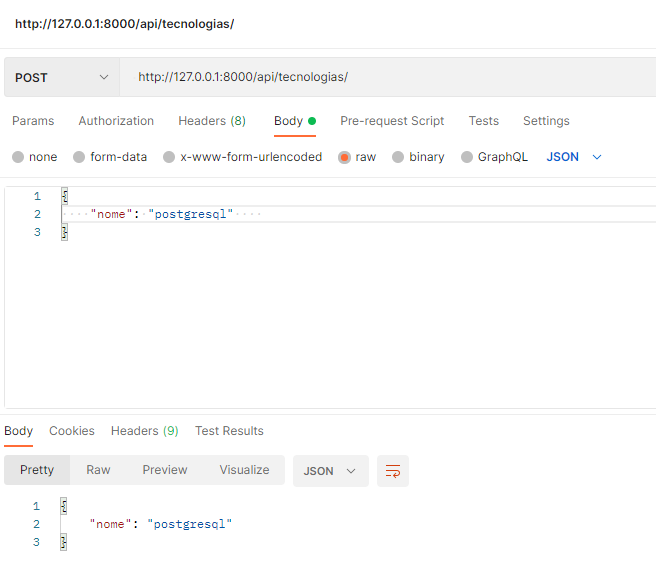Image resolution: width=656 pixels, height=572 pixels.
Task: Click the request URL input field
Action: tap(387, 77)
